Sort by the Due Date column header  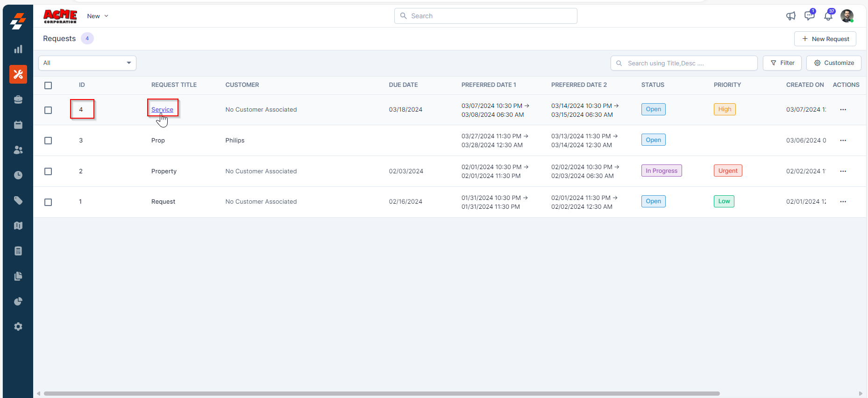click(x=403, y=85)
